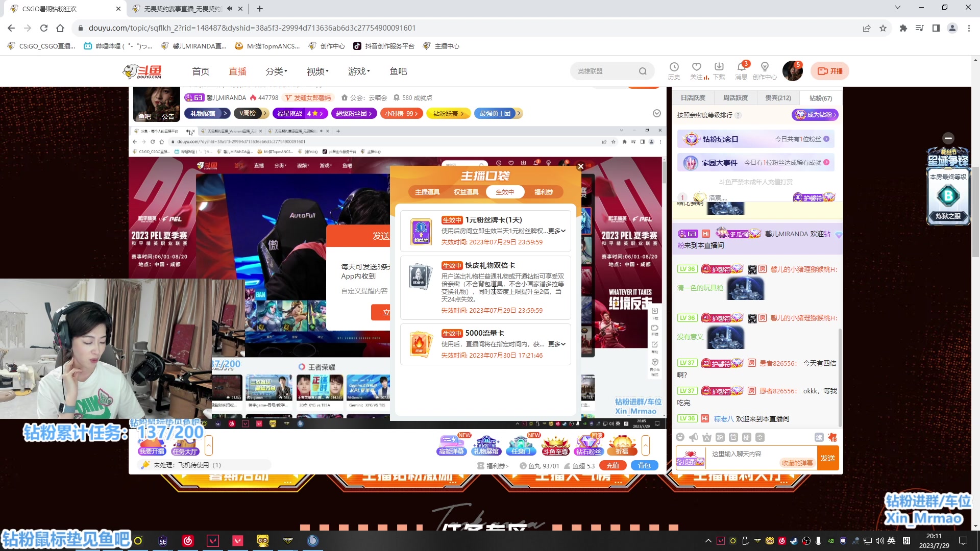Click the 成为钻粉 button

click(x=815, y=115)
